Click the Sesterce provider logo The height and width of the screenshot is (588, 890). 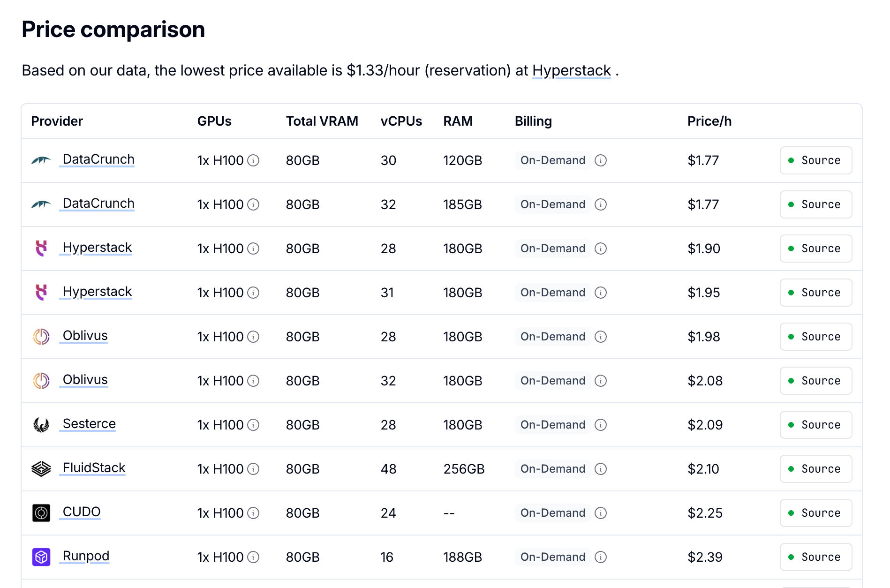[41, 424]
